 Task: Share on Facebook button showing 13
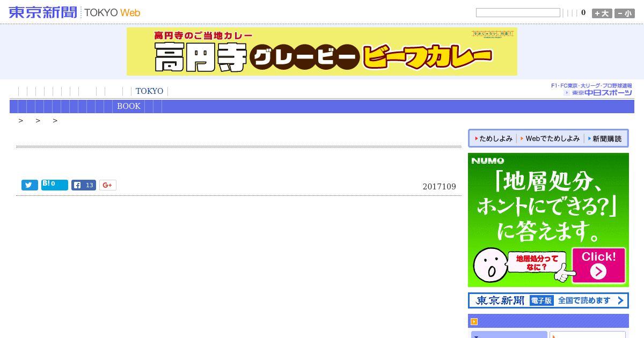pyautogui.click(x=84, y=185)
